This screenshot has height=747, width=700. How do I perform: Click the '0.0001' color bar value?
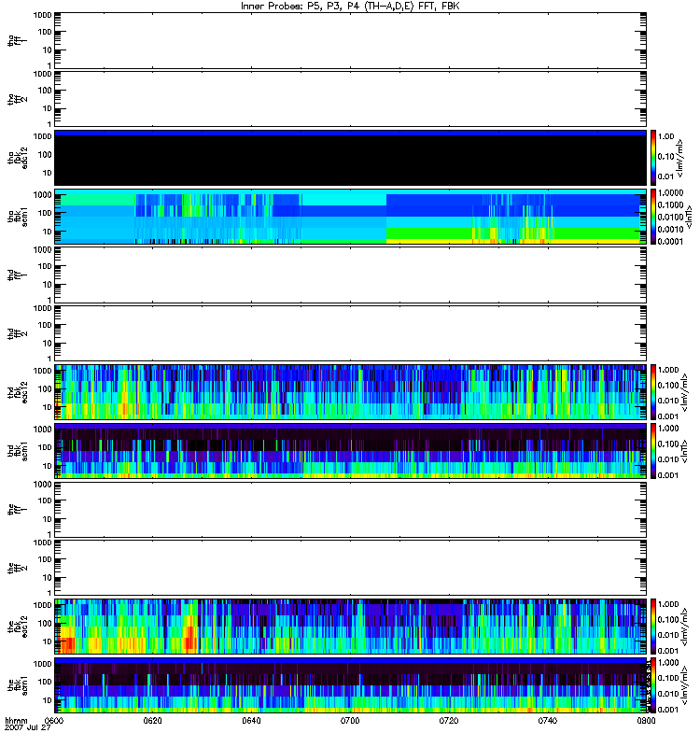(x=670, y=242)
